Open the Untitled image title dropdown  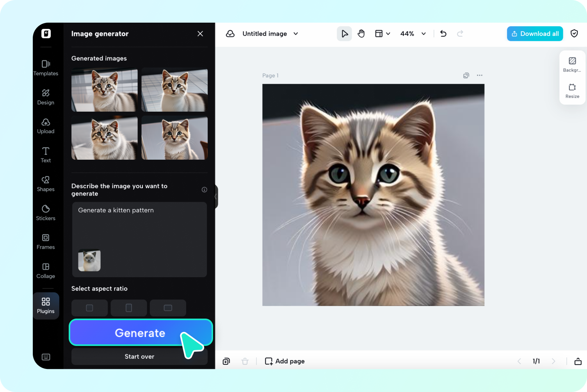270,34
